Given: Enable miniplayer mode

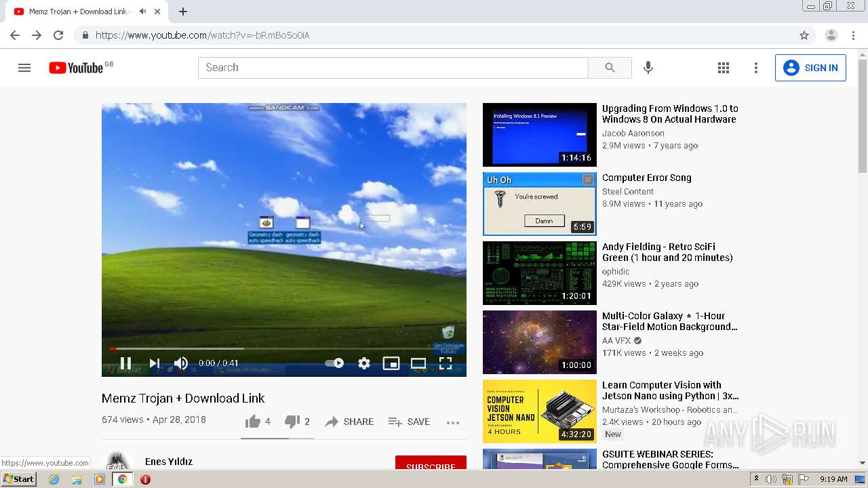Looking at the screenshot, I should click(x=391, y=363).
